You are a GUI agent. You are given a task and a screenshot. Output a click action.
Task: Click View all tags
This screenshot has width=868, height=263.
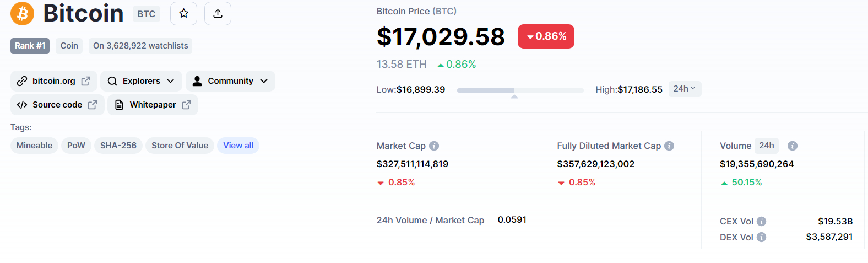[x=238, y=146]
